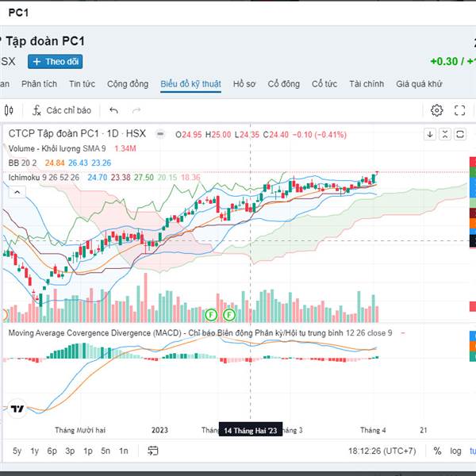Set the time range to 3p
476x476 pixels.
point(70,451)
